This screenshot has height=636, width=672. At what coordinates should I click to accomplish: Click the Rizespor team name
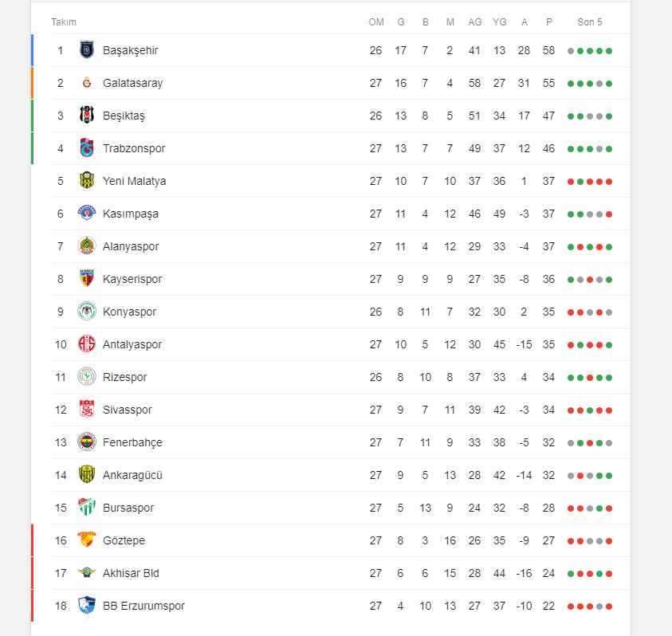pyautogui.click(x=124, y=377)
